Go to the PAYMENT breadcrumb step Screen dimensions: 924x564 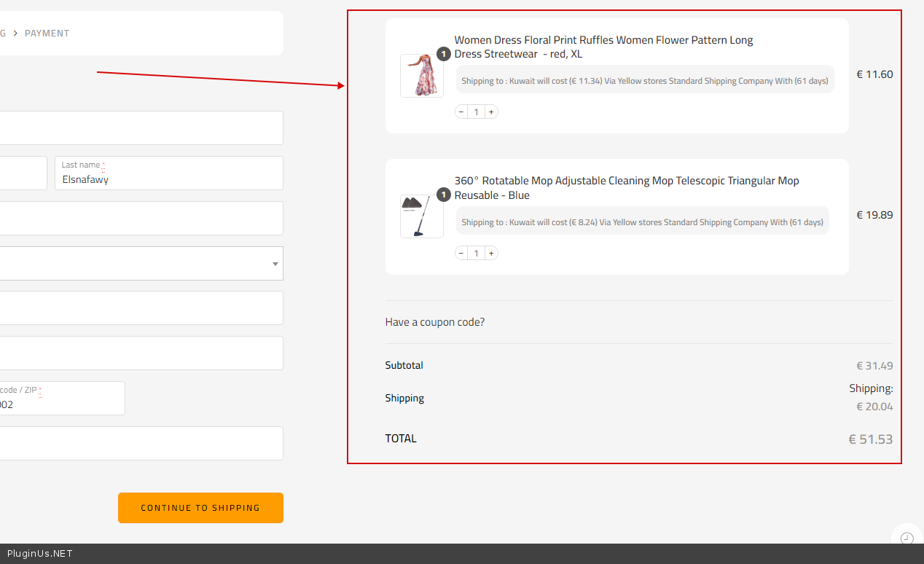47,34
